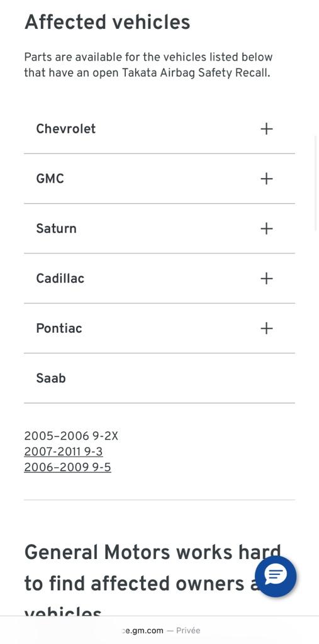Expand the Chevrolet vehicle list
This screenshot has height=644, width=319.
(x=160, y=129)
